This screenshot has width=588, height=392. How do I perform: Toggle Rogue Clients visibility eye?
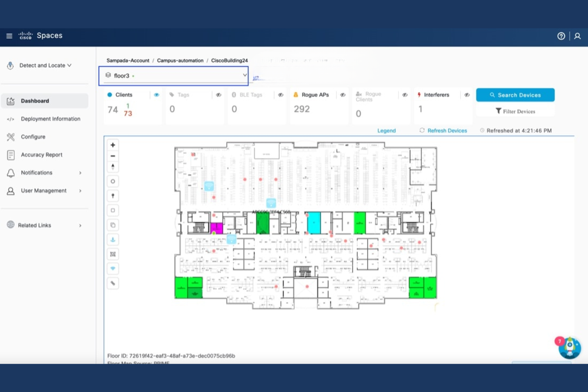point(405,95)
